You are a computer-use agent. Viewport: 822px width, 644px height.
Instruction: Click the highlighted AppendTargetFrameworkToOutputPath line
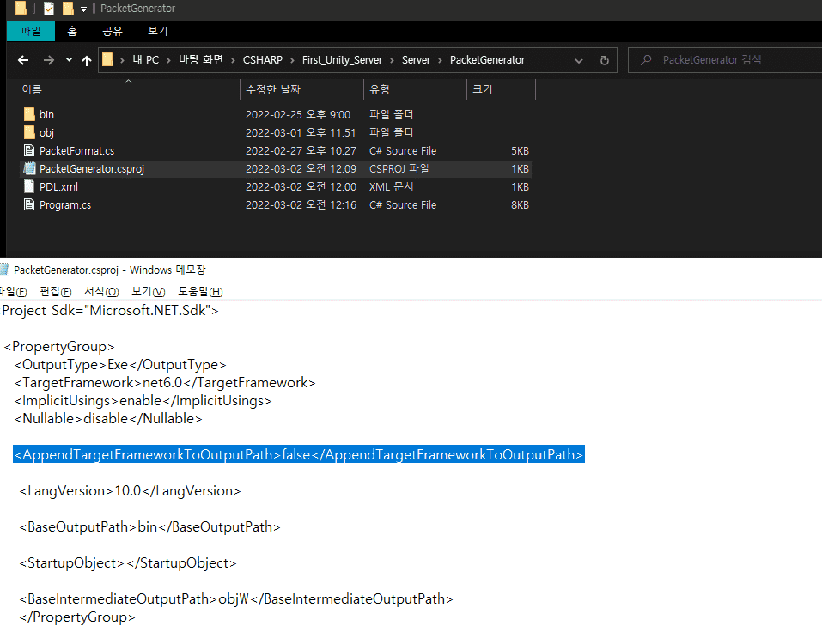click(x=299, y=454)
